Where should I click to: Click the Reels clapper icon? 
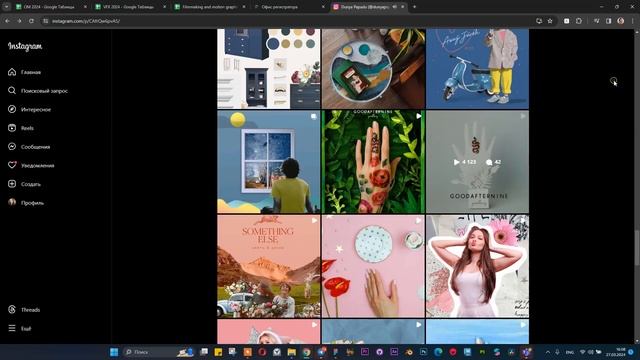click(x=12, y=128)
